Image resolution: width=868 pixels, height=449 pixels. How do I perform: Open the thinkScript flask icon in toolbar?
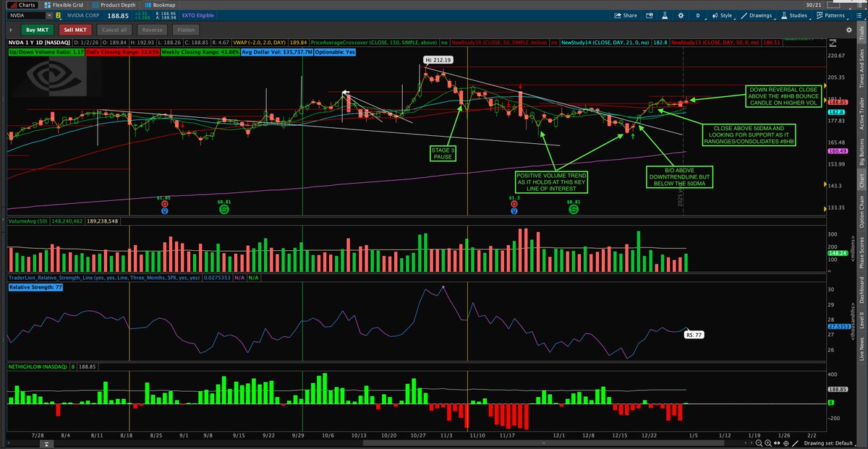pyautogui.click(x=665, y=15)
